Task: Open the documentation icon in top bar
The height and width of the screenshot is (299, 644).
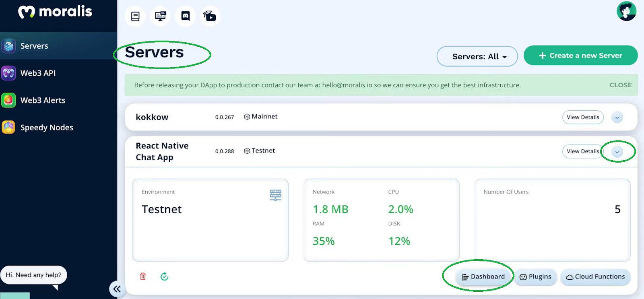Action: pos(135,16)
